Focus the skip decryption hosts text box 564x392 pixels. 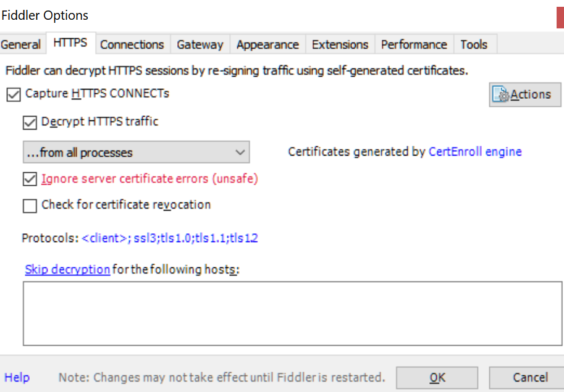(292, 314)
